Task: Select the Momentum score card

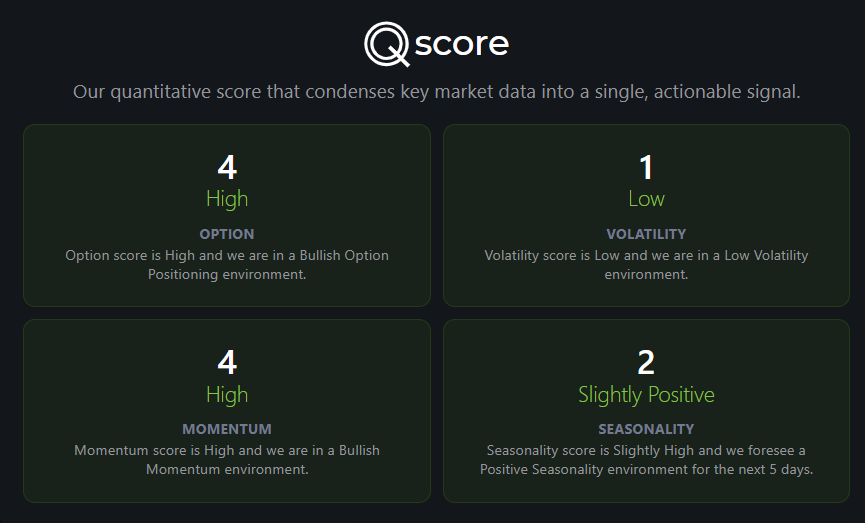Action: (x=227, y=410)
